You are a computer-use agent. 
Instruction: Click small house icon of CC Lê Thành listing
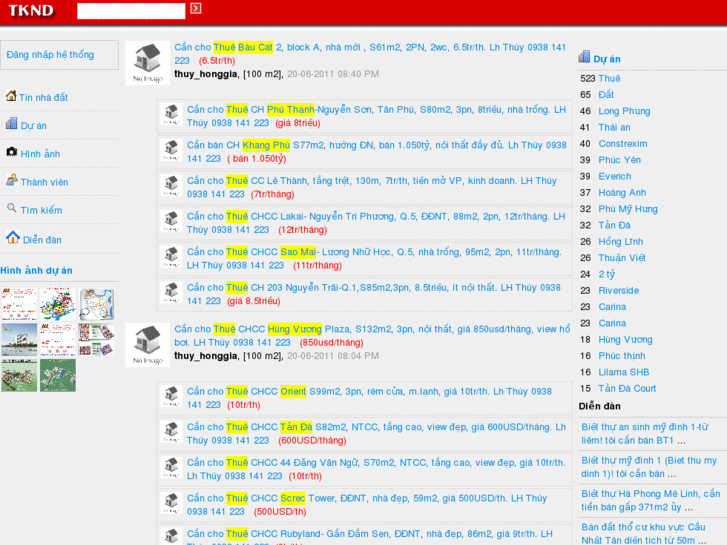click(x=171, y=185)
